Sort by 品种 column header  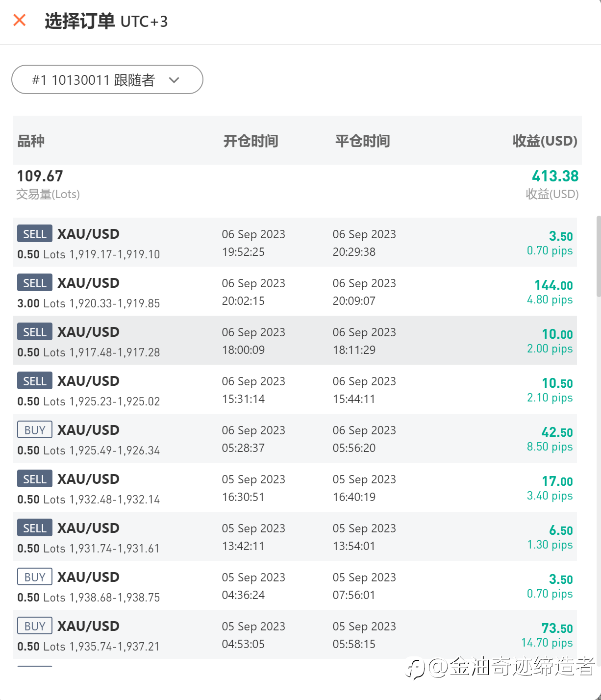pyautogui.click(x=31, y=141)
